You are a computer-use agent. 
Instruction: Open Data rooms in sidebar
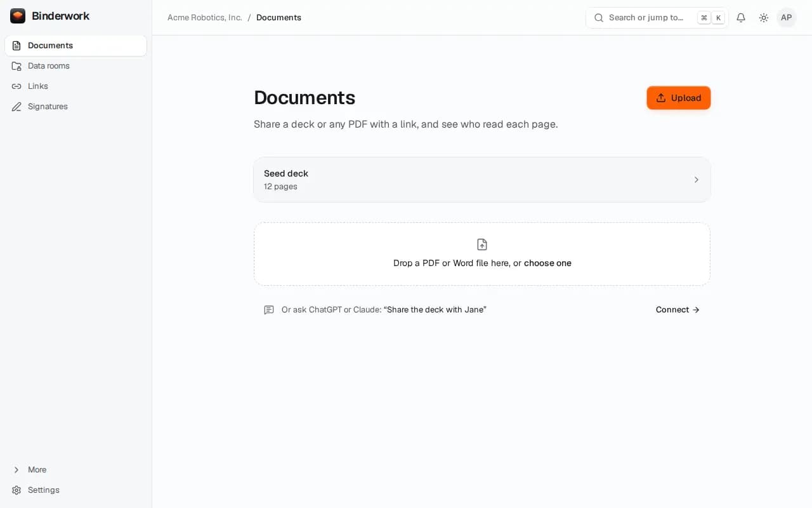click(x=75, y=66)
